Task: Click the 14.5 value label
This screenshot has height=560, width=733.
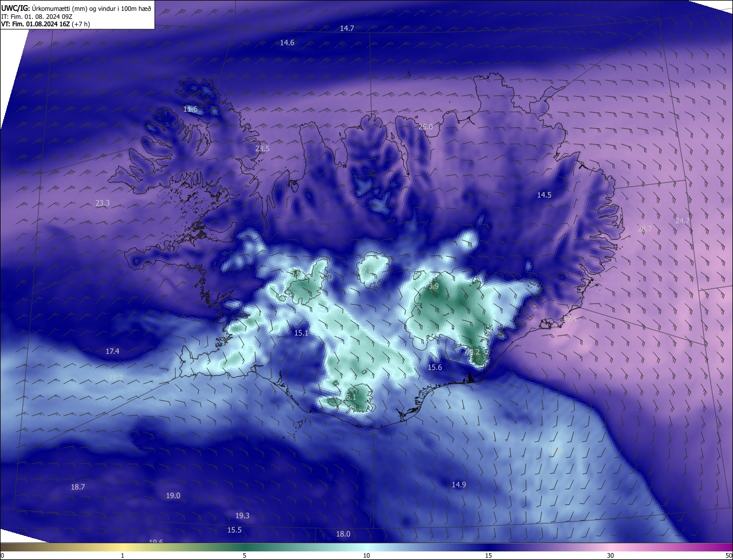Action: 544,195
